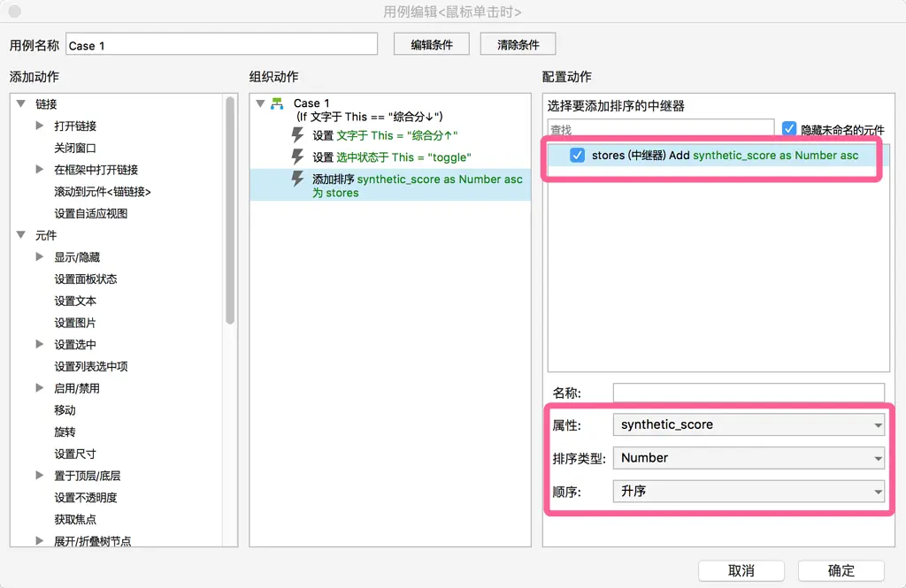Click the 添加动作 list vertical scrollbar
Viewport: 906px width, 588px height.
(x=231, y=212)
